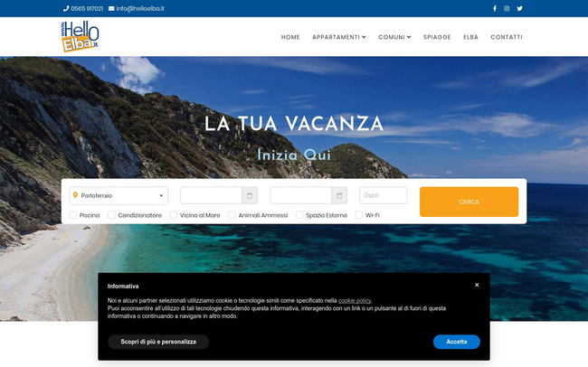This screenshot has height=367, width=588.
Task: Tick the Condizionatore checkbox
Action: click(x=111, y=215)
